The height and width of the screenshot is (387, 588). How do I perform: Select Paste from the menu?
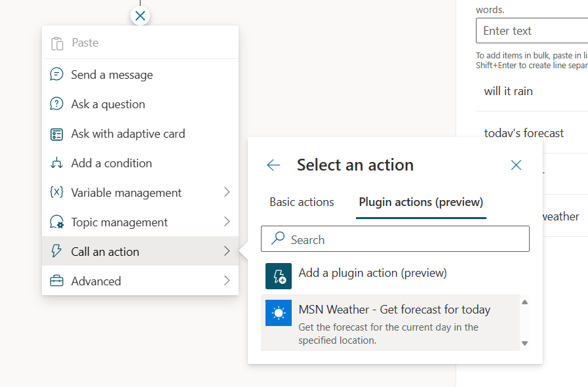140,43
